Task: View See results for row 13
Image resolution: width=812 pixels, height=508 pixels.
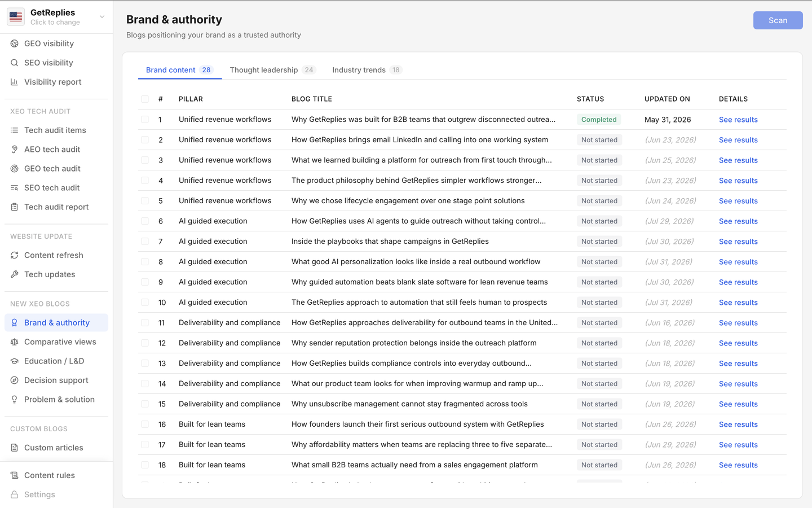Action: [x=738, y=364]
